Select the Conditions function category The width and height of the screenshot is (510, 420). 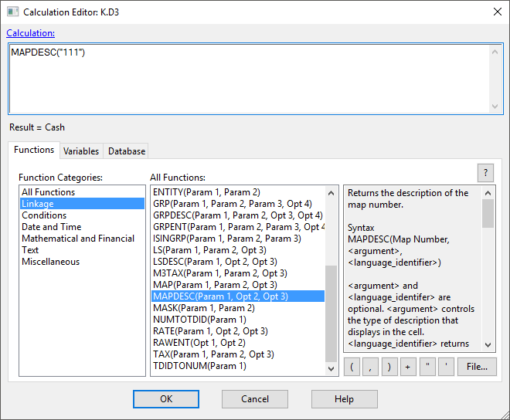44,215
